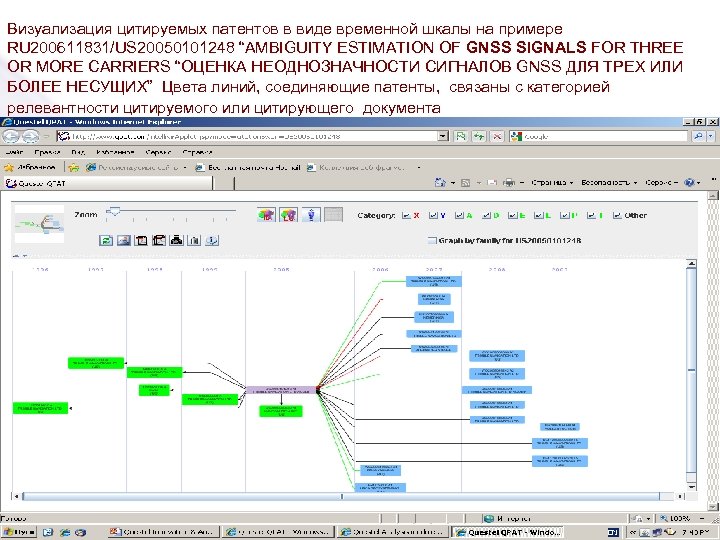Click the compatibility view icon by address bar
Screen dimensions: 720x540
pos(461,136)
